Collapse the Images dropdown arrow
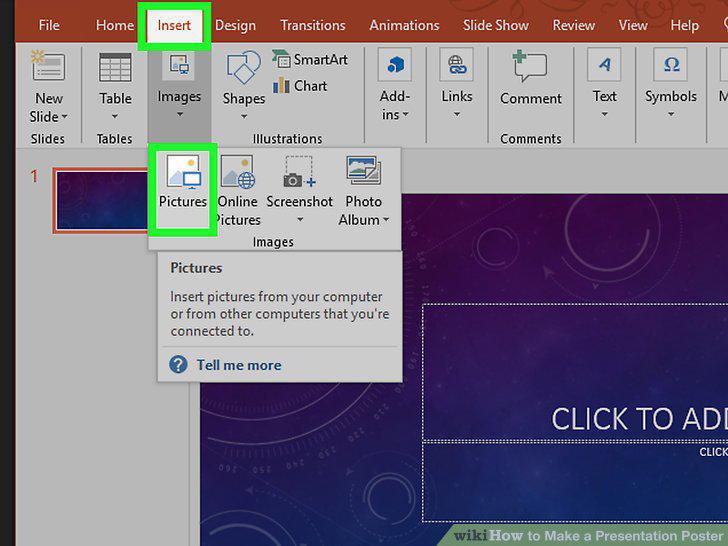728x546 pixels. tap(180, 114)
